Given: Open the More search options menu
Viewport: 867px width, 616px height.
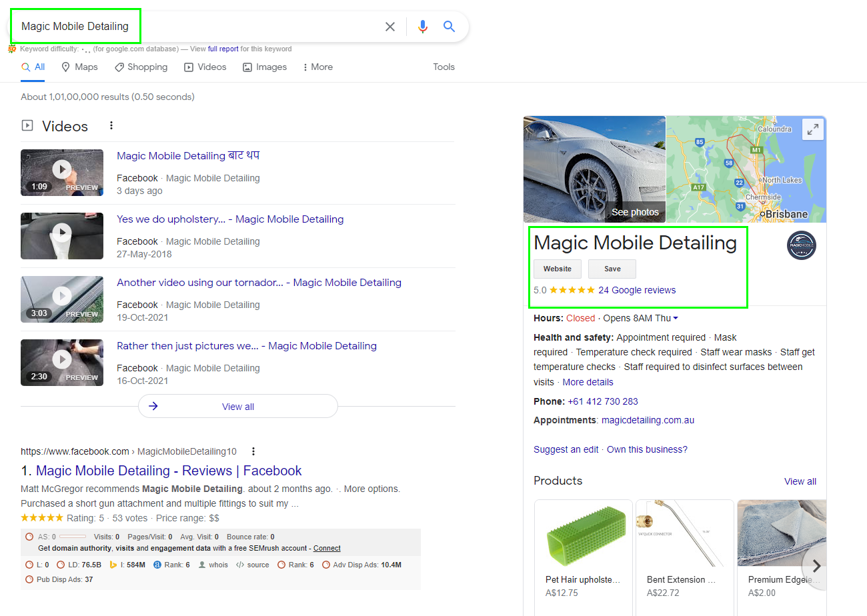Looking at the screenshot, I should tap(317, 67).
